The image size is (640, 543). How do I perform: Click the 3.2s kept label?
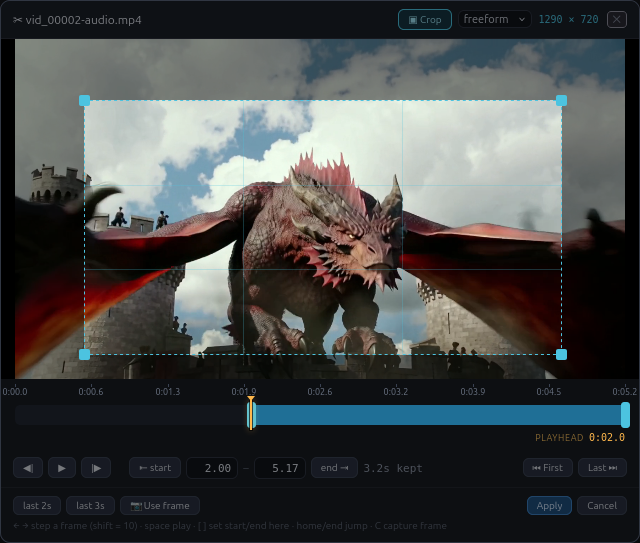pyautogui.click(x=393, y=468)
